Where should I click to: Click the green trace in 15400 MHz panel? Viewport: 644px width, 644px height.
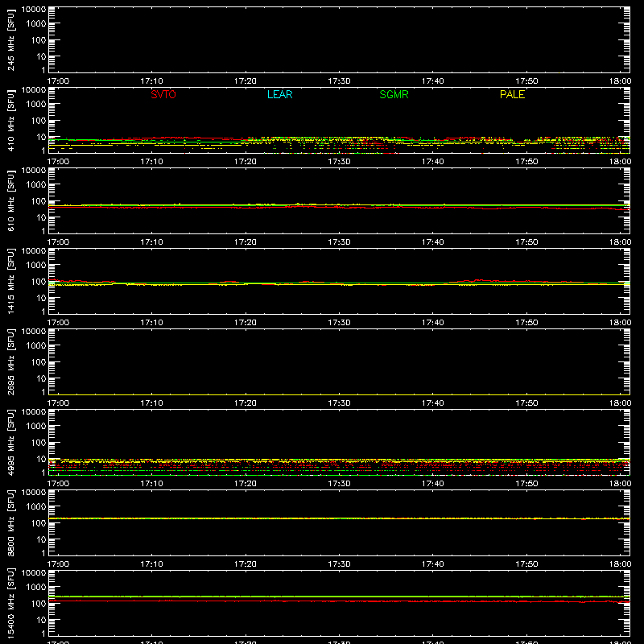pos(339,597)
